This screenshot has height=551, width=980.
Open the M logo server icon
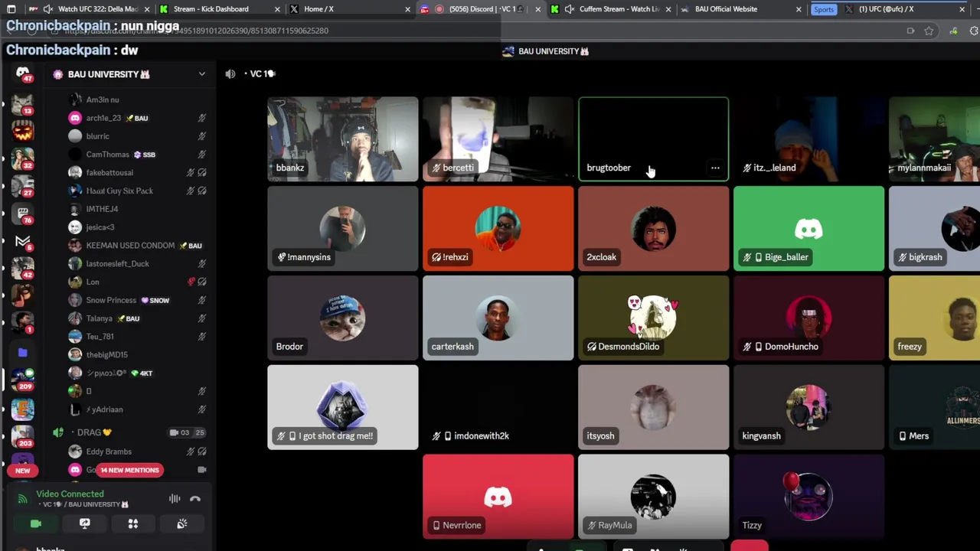22,241
